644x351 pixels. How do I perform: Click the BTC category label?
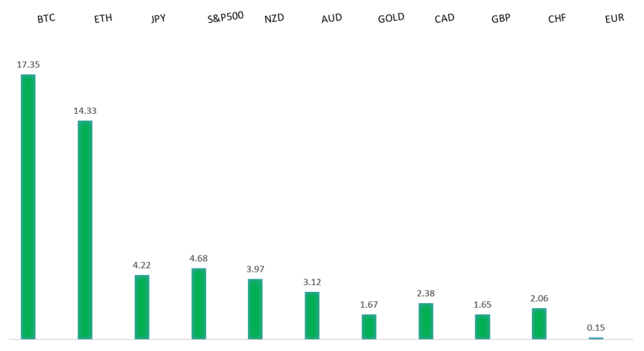click(46, 19)
